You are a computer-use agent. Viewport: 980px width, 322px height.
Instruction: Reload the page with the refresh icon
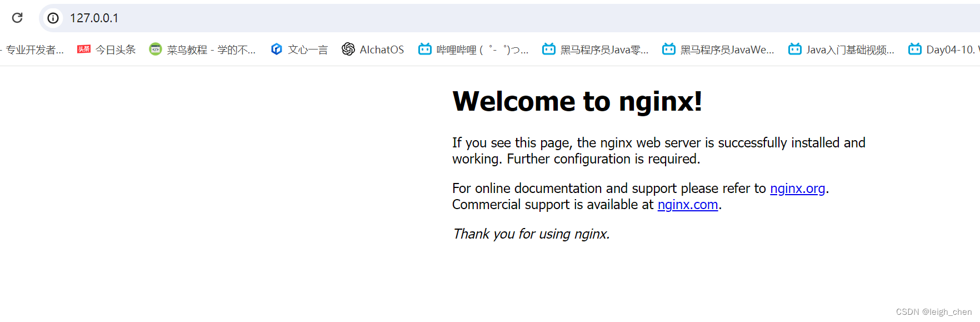click(x=17, y=18)
